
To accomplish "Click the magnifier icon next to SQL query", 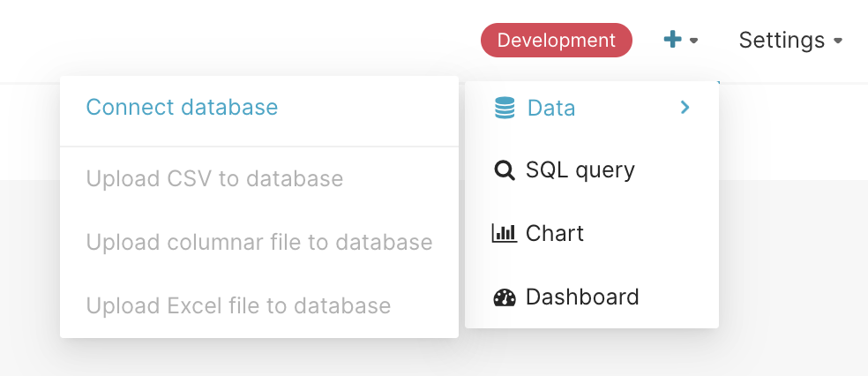I will (x=505, y=170).
